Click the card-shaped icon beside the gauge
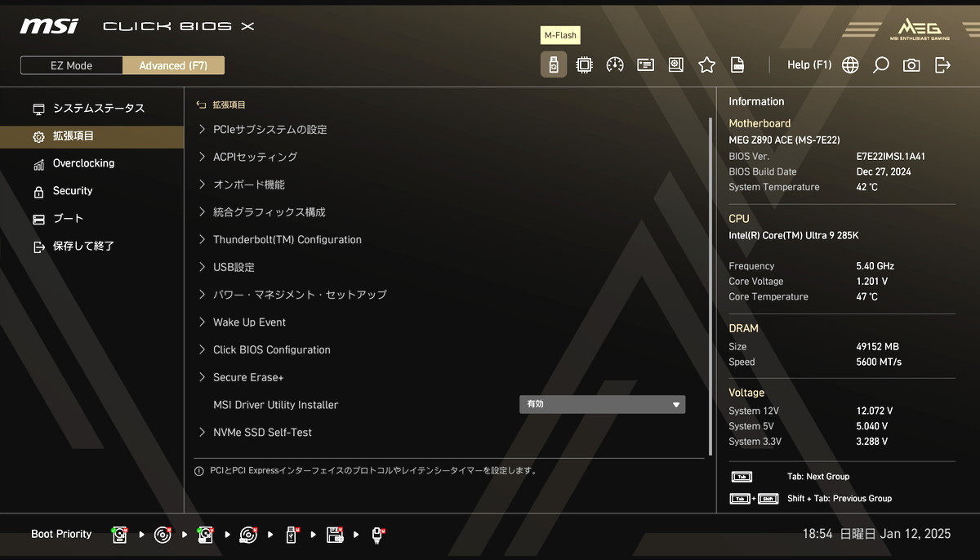The width and height of the screenshot is (980, 560). pos(645,64)
